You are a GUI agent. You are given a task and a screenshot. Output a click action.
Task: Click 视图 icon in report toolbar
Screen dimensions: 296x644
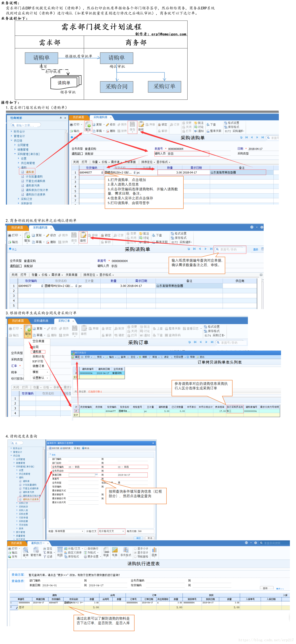coord(60,552)
